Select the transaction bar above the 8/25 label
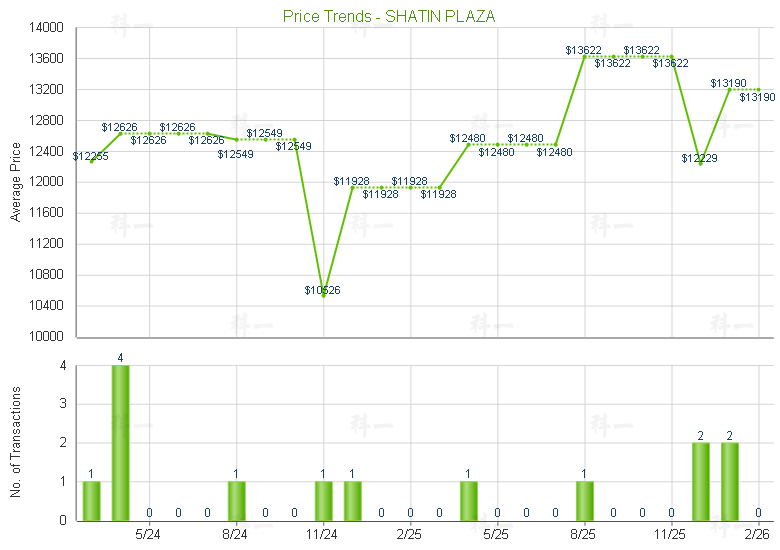Image resolution: width=780 pixels, height=550 pixels. pos(584,500)
